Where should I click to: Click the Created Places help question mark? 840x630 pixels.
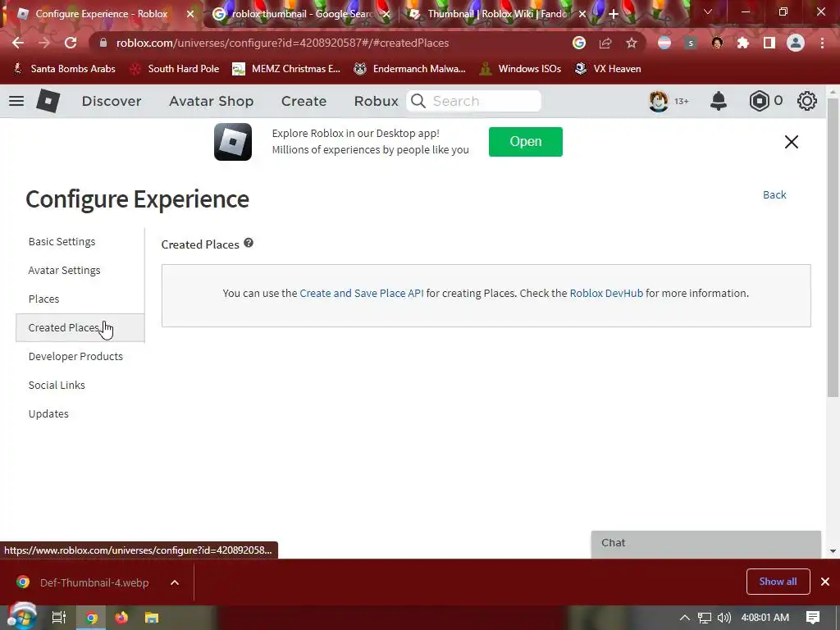pos(249,243)
